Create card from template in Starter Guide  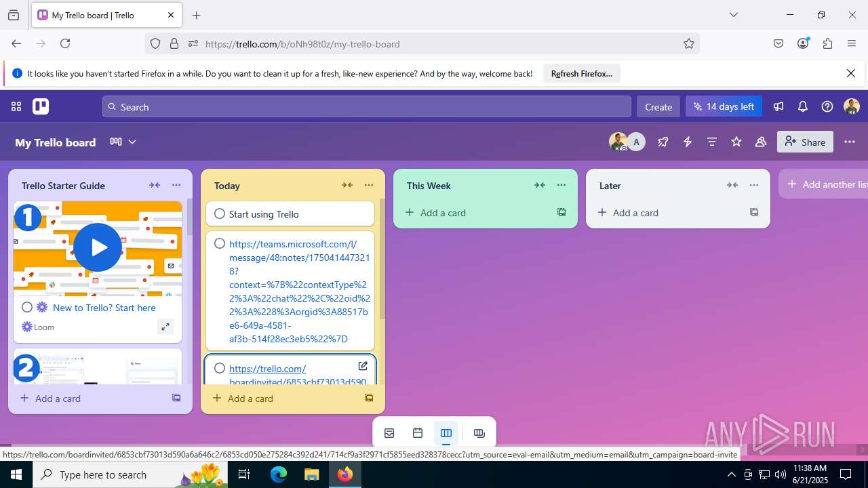(176, 398)
